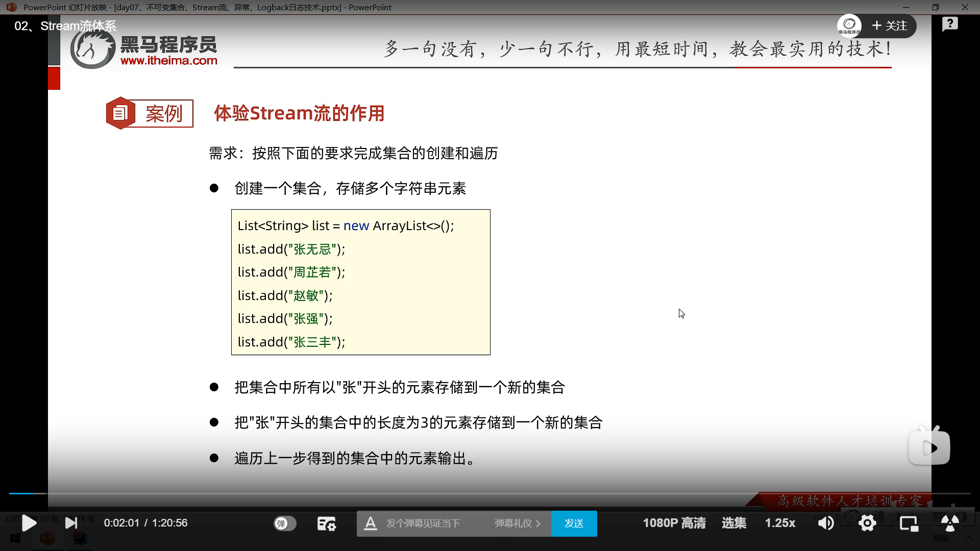Open danmaku text style icon
This screenshot has height=551, width=980.
[x=371, y=523]
